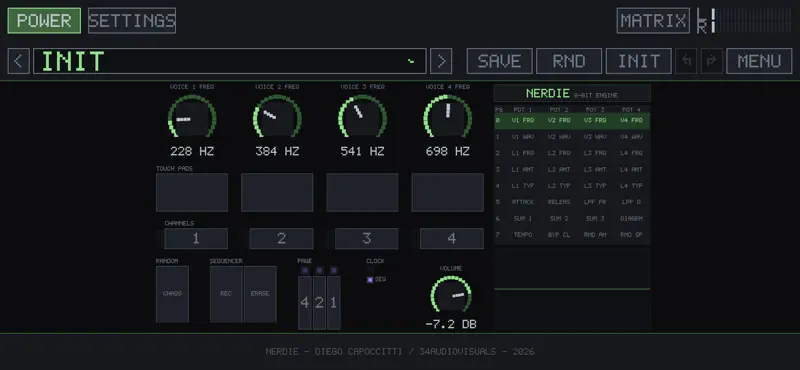Click the 541 HZ frequency value
Viewport: 800px width, 370px height.
362,152
